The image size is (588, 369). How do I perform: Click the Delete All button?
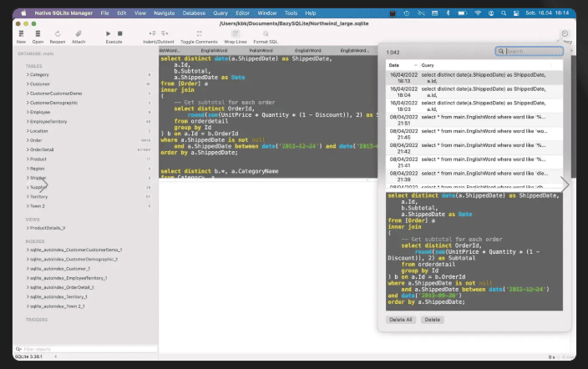(x=401, y=320)
